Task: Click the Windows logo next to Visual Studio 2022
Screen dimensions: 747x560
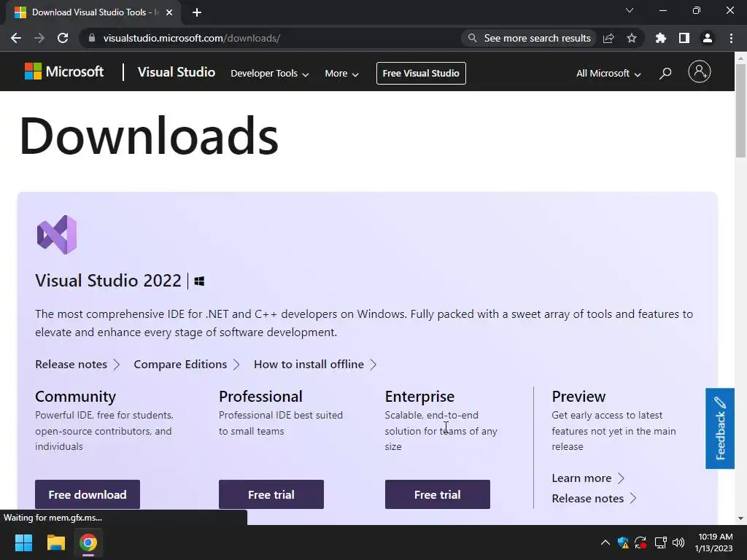Action: click(x=199, y=281)
